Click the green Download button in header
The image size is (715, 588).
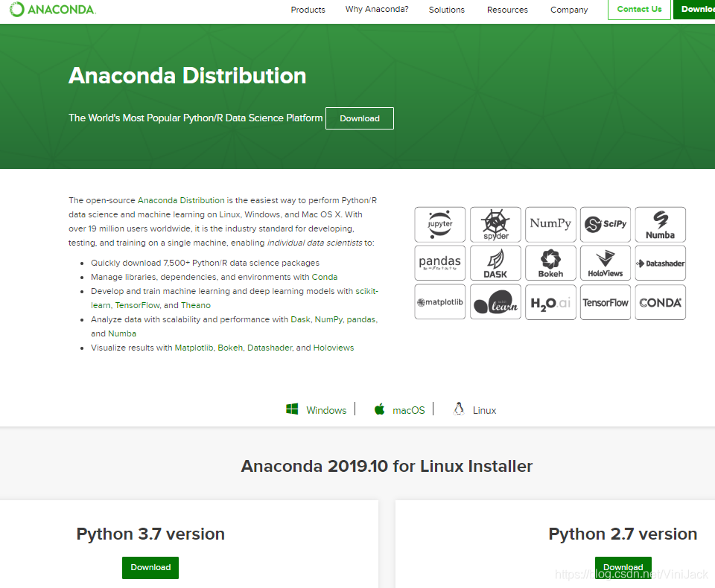pyautogui.click(x=694, y=9)
